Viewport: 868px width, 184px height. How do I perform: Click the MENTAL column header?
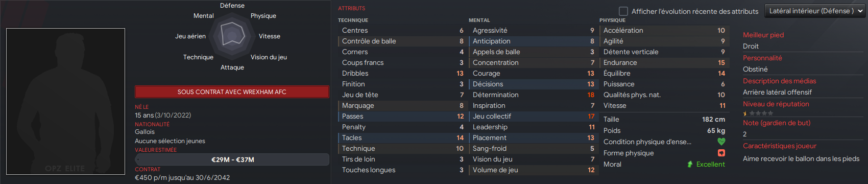click(x=479, y=20)
